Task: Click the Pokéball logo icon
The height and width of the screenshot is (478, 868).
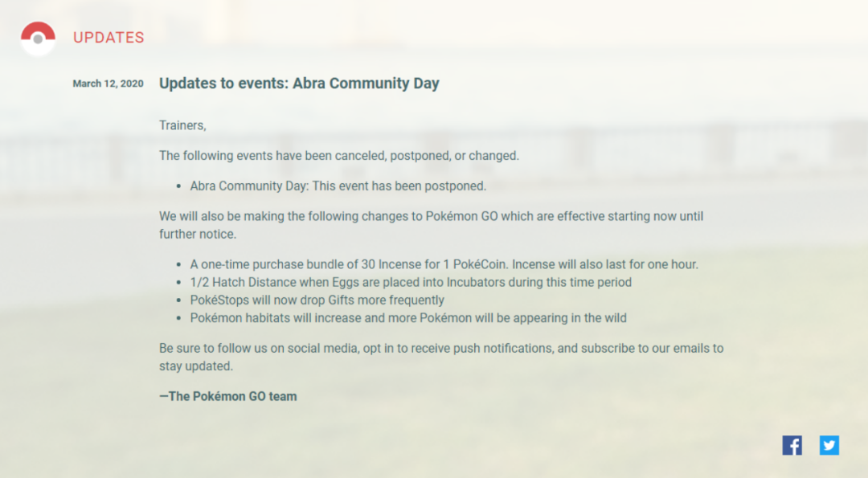Action: [x=38, y=38]
